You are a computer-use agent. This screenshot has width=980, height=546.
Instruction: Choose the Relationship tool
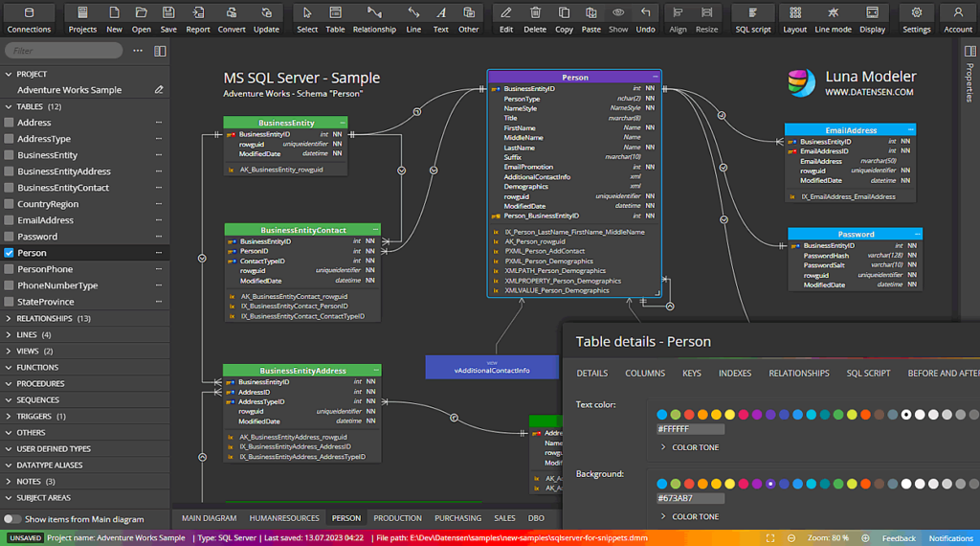[374, 19]
